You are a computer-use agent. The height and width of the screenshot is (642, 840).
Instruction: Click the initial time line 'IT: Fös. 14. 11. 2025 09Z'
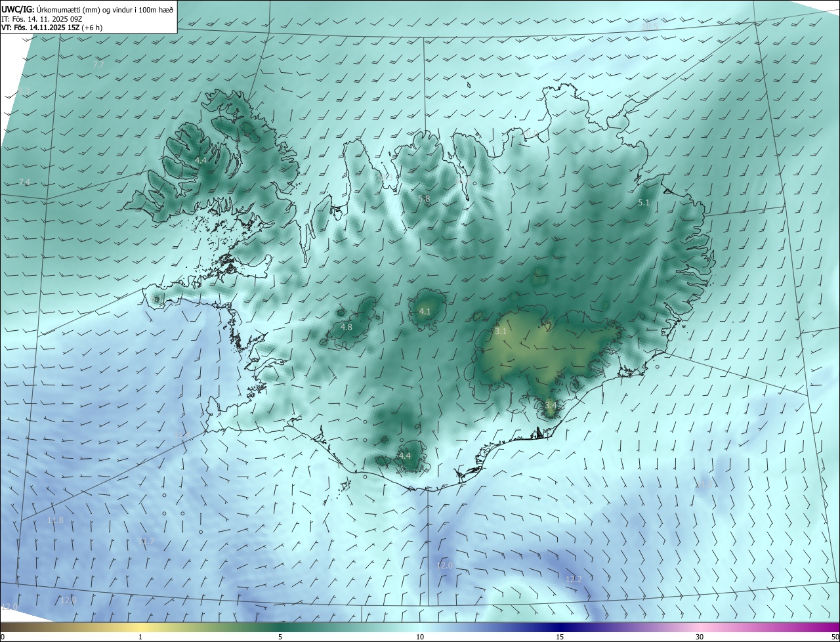[41, 19]
